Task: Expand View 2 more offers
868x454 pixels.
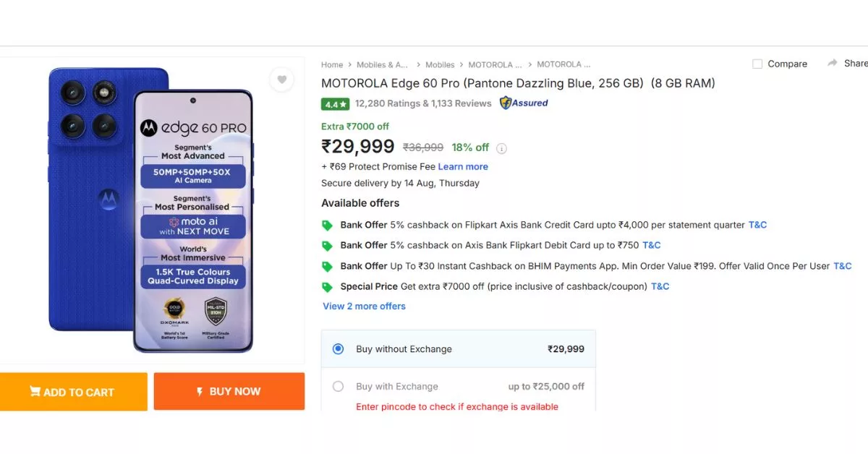Action: click(x=364, y=306)
